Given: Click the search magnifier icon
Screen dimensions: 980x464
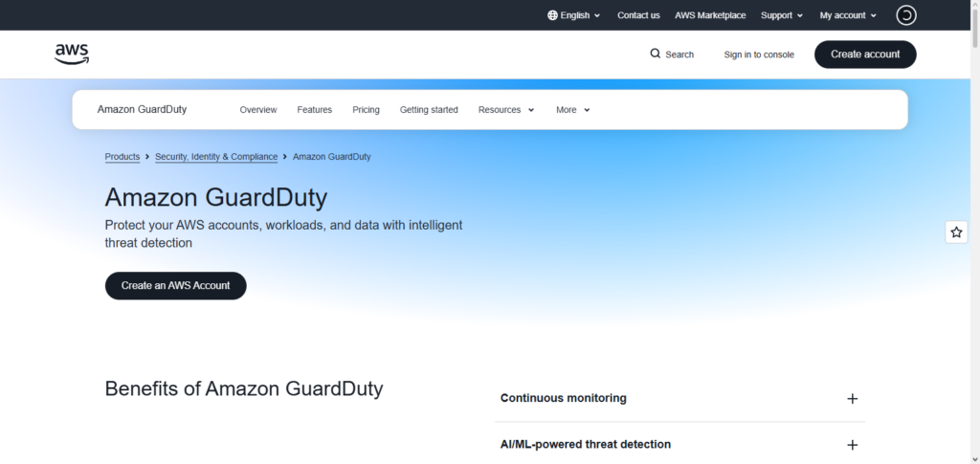Looking at the screenshot, I should coord(655,54).
